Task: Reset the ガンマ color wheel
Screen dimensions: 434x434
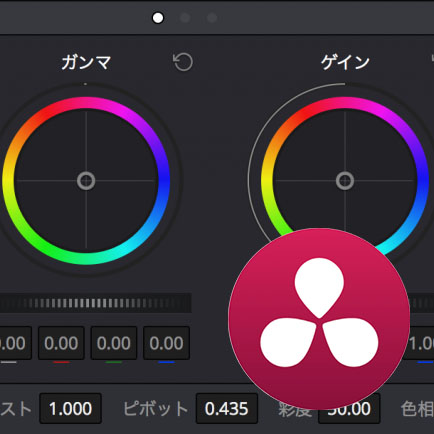Action: click(183, 62)
